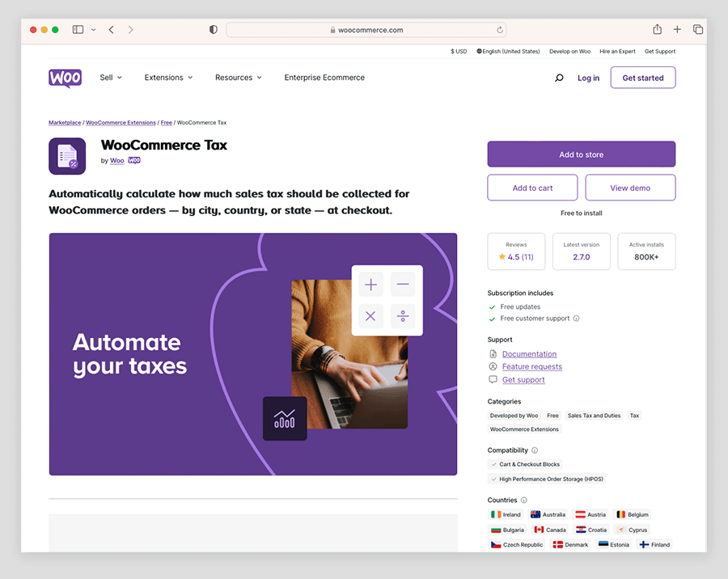Select Sales Tax and Duties category tag

(594, 416)
